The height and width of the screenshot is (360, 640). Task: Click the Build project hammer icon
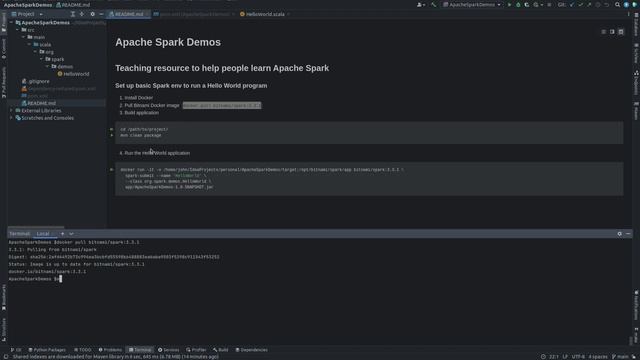[433, 5]
